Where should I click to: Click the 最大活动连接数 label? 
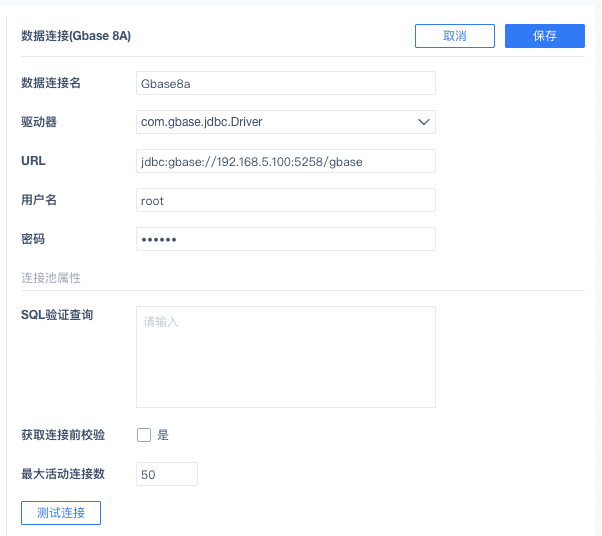[63, 474]
